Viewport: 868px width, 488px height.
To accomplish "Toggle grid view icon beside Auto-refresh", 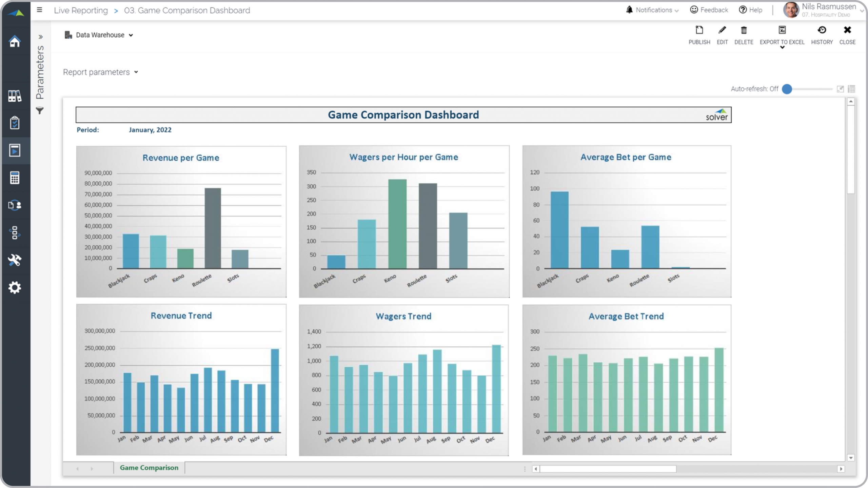I will 851,89.
